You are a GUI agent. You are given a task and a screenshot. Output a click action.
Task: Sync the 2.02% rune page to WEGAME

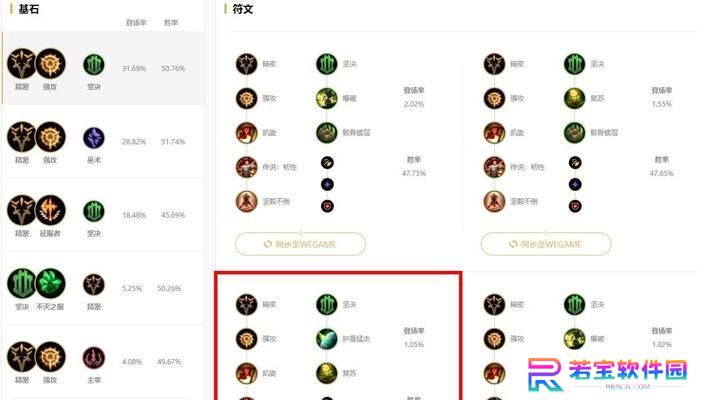pos(300,244)
